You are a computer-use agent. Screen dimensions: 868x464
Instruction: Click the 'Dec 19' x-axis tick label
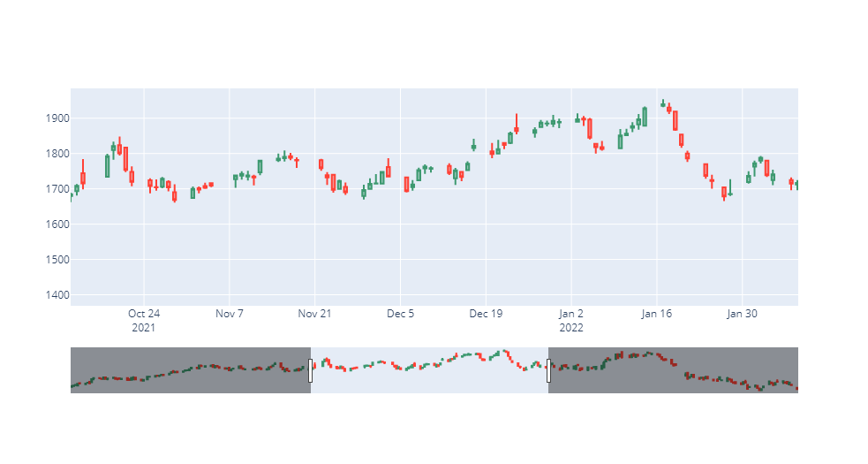pyautogui.click(x=486, y=314)
